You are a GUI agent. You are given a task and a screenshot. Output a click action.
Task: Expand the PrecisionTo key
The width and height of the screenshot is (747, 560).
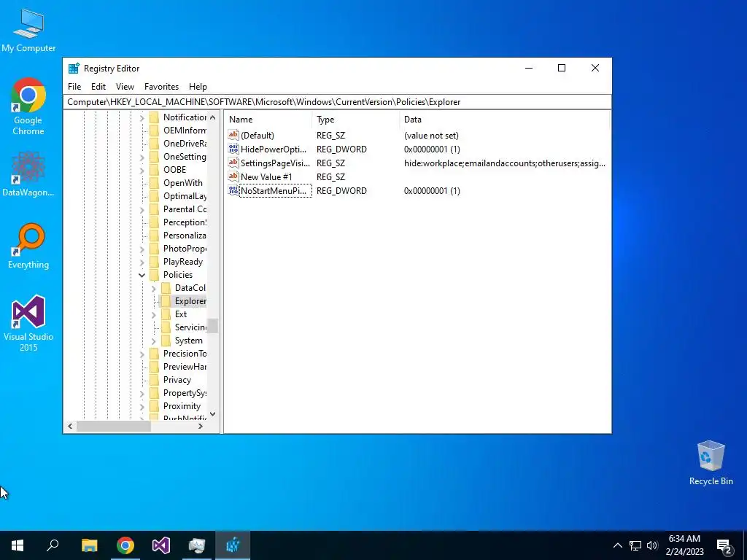[142, 354]
